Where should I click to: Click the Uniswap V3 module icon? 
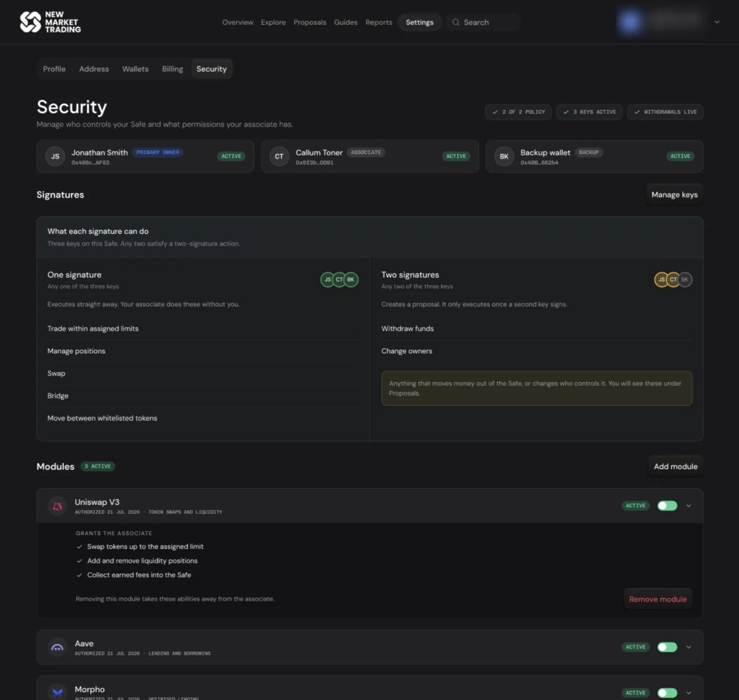point(57,506)
